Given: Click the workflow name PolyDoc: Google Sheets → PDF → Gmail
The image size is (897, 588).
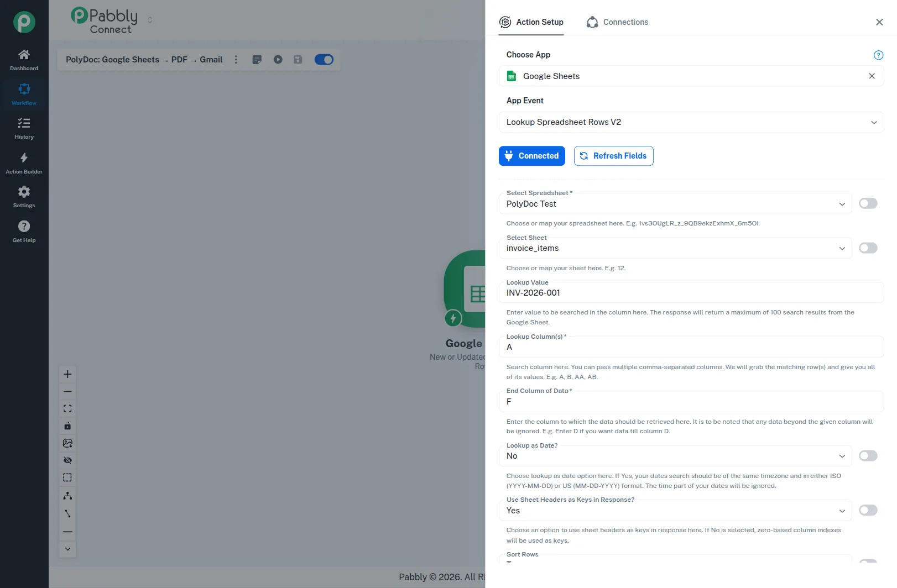Looking at the screenshot, I should point(144,60).
